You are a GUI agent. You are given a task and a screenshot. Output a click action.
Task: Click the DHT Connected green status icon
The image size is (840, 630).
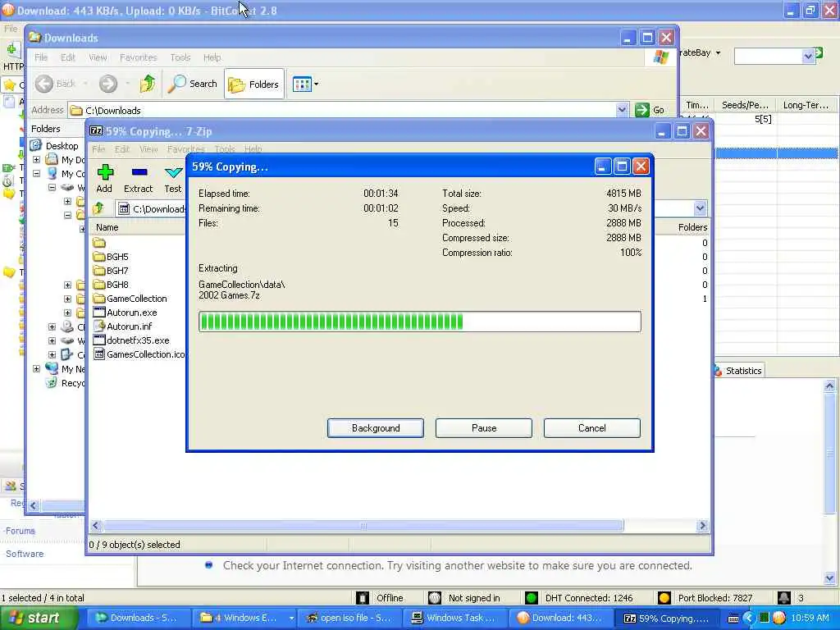click(x=532, y=598)
